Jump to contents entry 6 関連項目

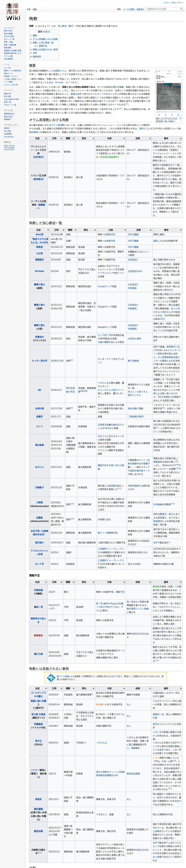(36, 57)
